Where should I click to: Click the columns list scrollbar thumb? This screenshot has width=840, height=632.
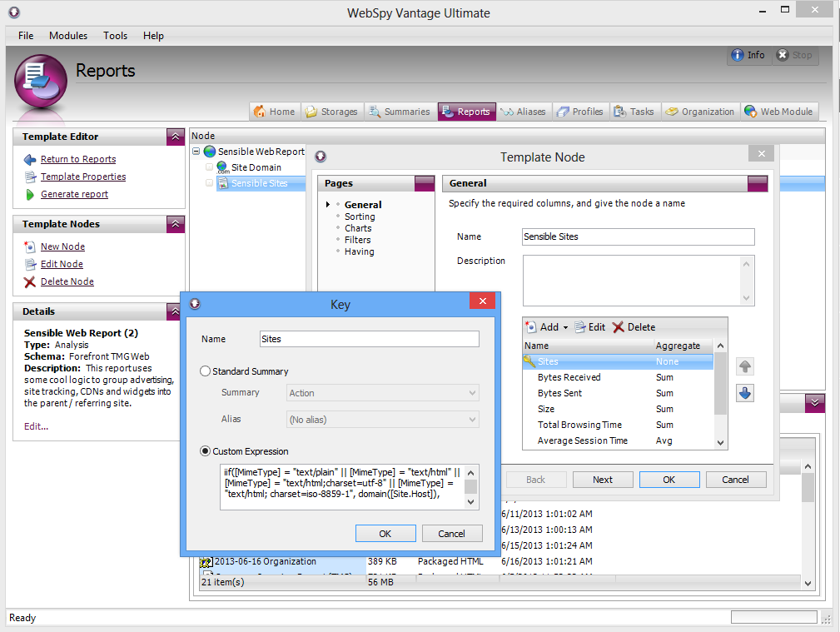[x=721, y=384]
